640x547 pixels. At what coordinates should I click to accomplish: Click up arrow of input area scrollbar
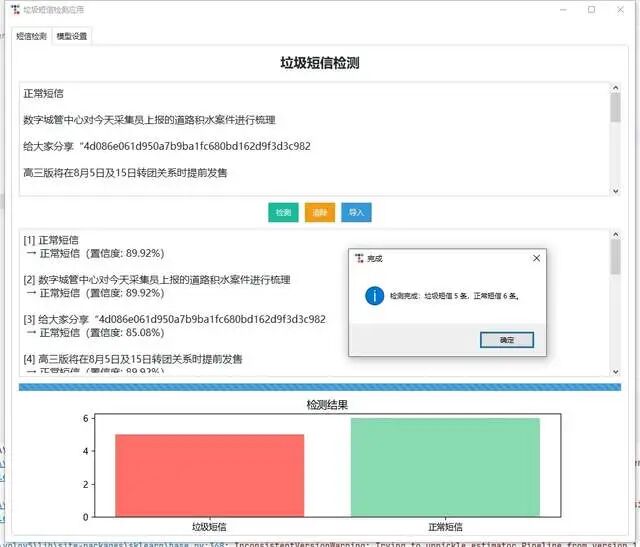click(x=615, y=88)
